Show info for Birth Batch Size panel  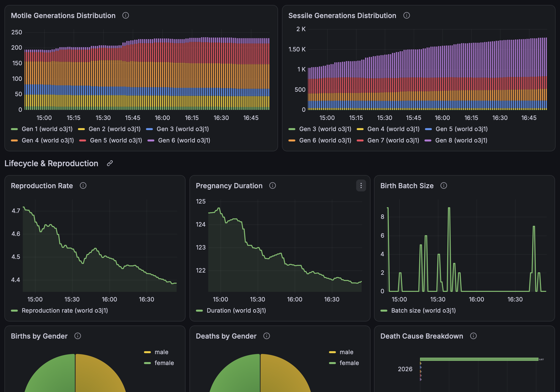[x=444, y=185]
